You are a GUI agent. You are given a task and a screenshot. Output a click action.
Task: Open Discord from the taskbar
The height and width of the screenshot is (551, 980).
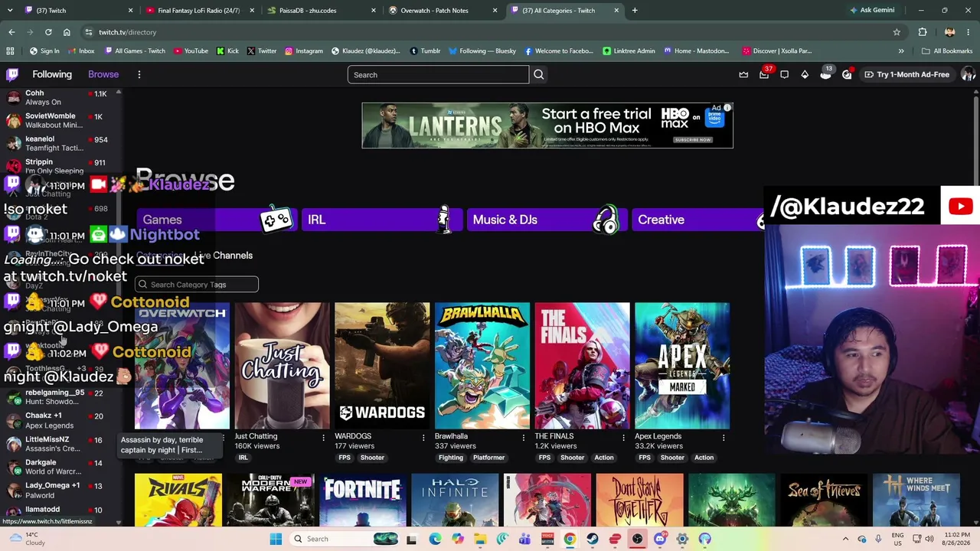click(x=660, y=539)
